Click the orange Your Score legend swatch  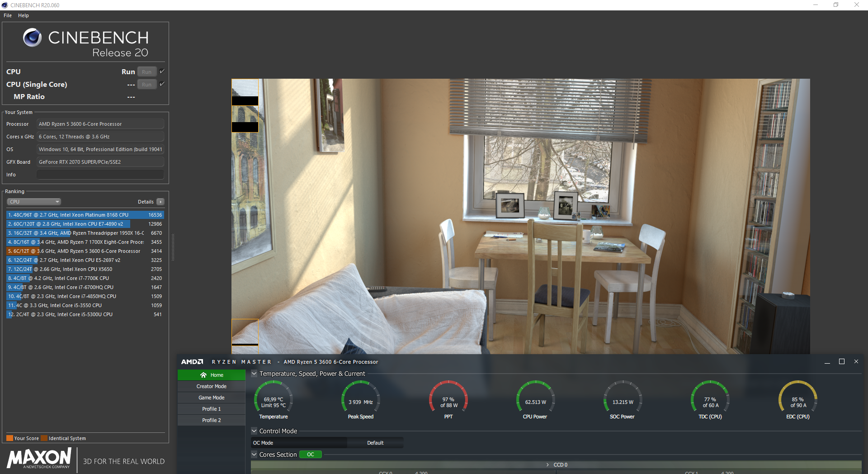pos(9,438)
